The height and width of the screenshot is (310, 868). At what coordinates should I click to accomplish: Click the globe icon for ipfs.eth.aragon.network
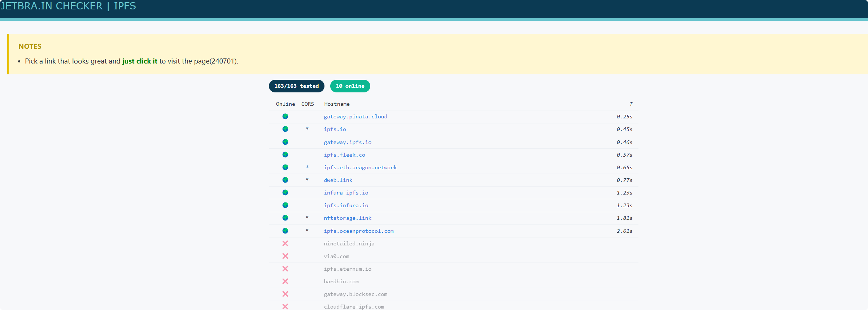click(x=285, y=167)
